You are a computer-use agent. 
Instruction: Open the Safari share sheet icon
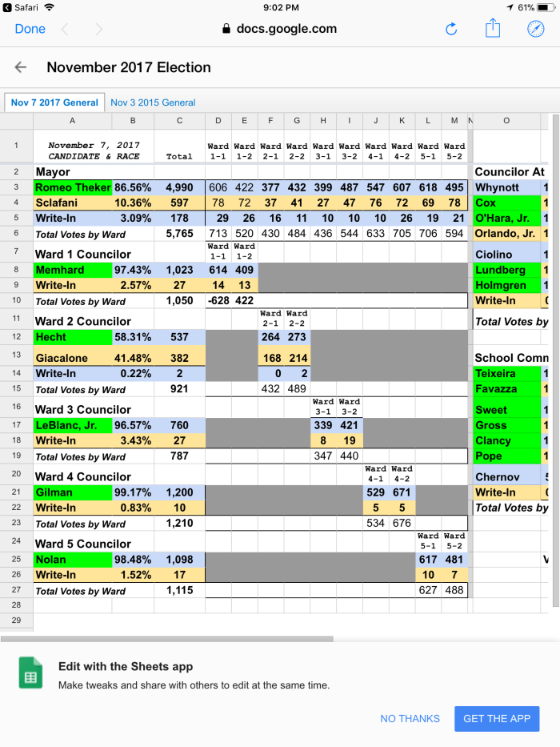click(493, 29)
